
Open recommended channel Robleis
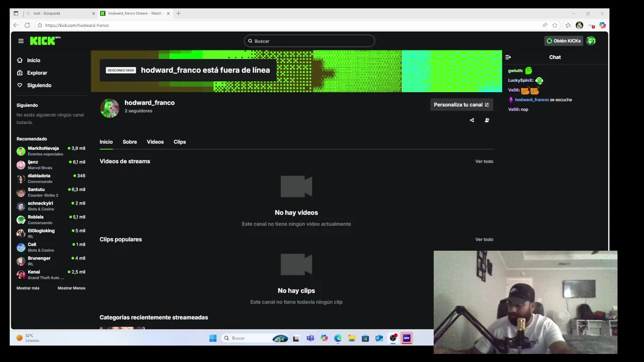51,220
